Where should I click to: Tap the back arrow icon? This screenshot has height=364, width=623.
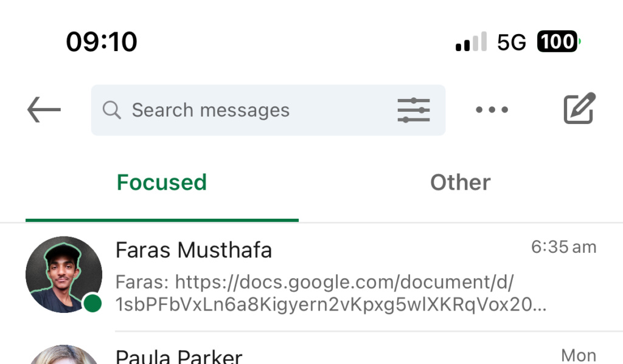44,109
